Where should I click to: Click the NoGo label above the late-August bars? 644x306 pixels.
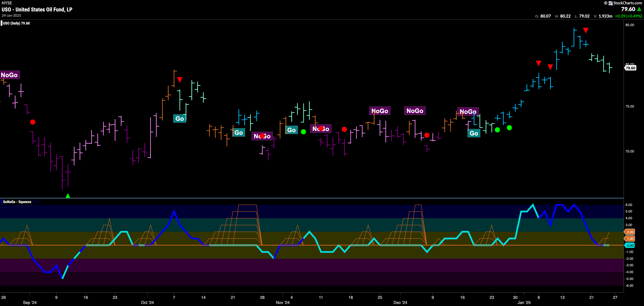point(10,75)
